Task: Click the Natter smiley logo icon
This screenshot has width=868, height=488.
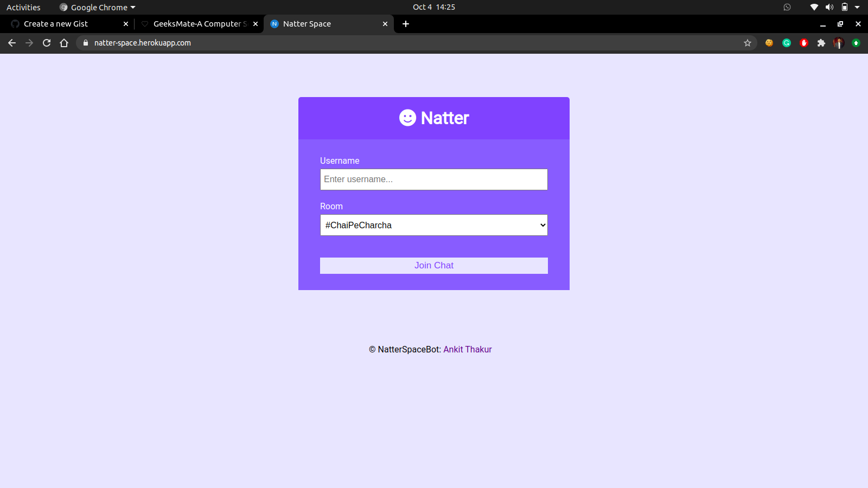Action: (408, 118)
